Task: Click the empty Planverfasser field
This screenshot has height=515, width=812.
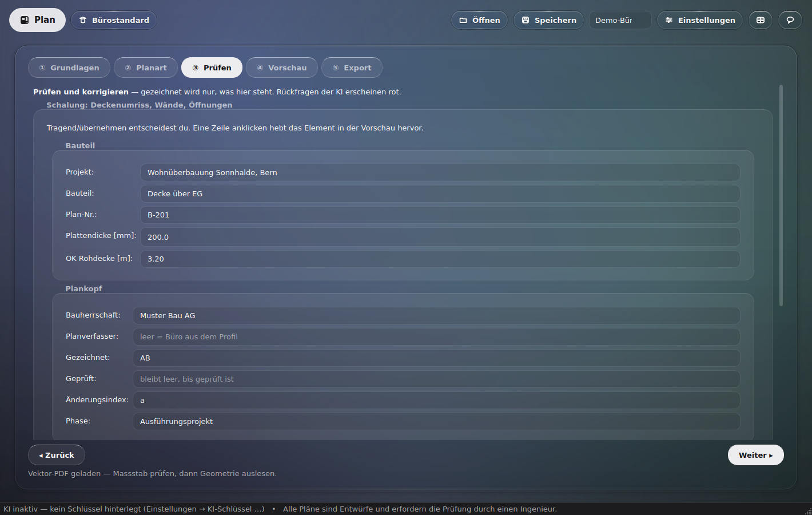Action: (x=436, y=336)
